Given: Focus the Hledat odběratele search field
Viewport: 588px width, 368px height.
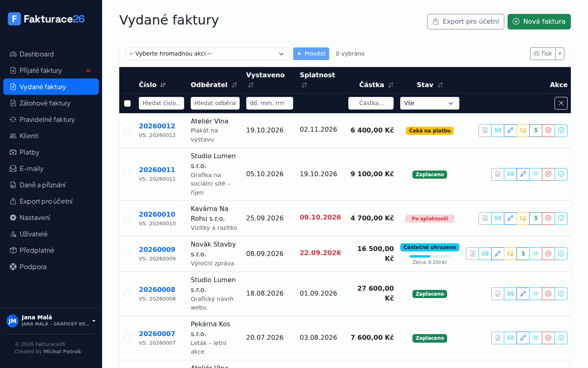Looking at the screenshot, I should coord(215,103).
